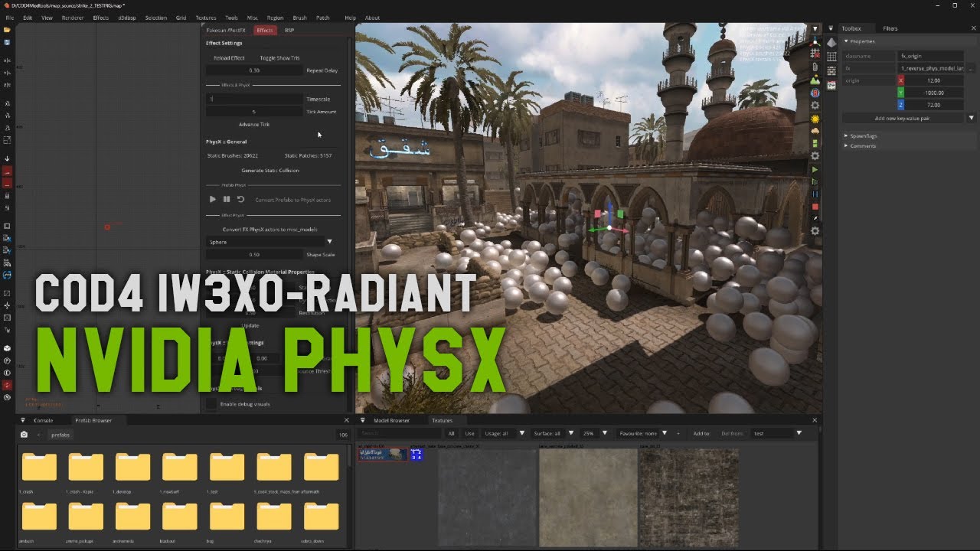980x551 pixels.
Task: Switch to the Model Browser tab
Action: (x=391, y=420)
